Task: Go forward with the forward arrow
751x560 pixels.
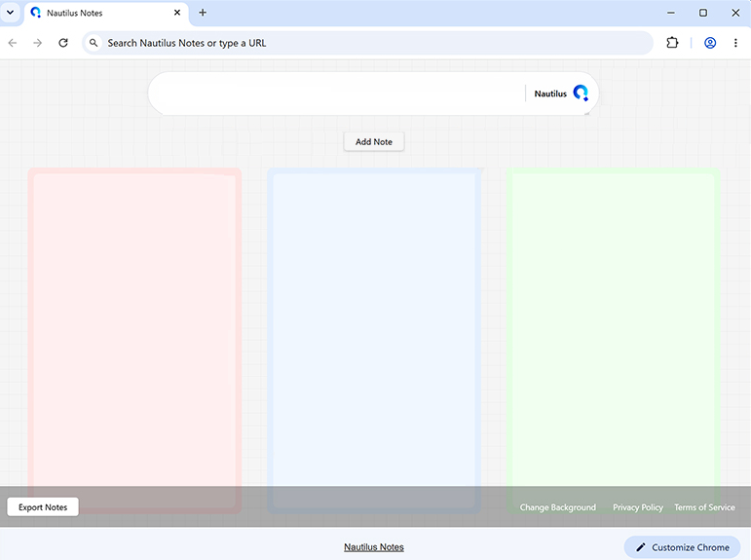Action: (x=37, y=43)
